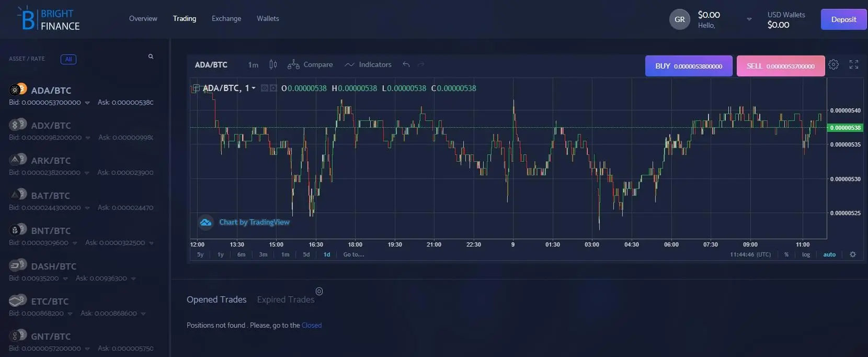Click the ETC/BTC coin icon
This screenshot has width=868, height=357.
pyautogui.click(x=18, y=300)
